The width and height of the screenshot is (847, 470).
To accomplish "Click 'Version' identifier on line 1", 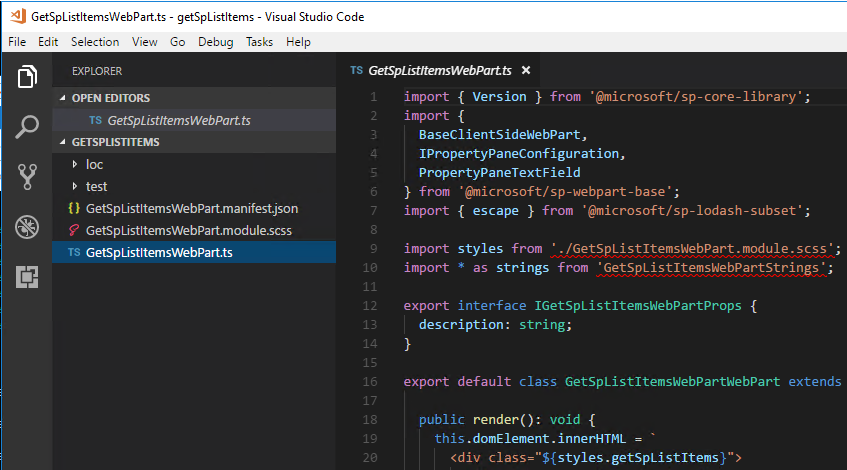I will [x=499, y=97].
